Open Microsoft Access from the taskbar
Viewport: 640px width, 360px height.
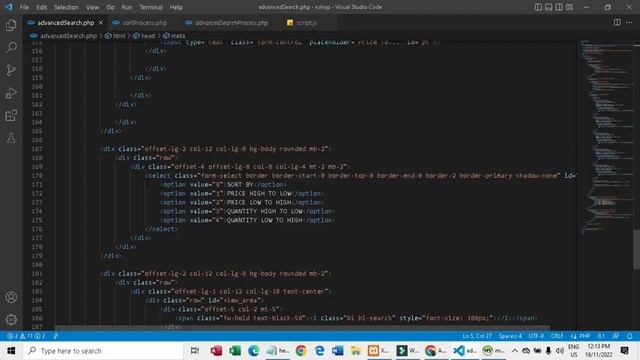(216, 351)
